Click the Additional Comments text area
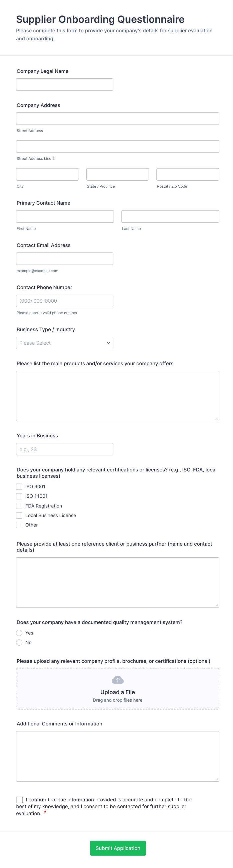Viewport: 233px width, 868px height. 117,756
